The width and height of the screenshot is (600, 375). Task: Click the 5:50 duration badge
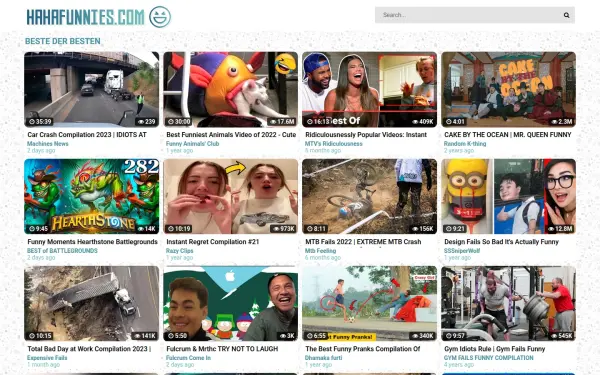tap(177, 336)
